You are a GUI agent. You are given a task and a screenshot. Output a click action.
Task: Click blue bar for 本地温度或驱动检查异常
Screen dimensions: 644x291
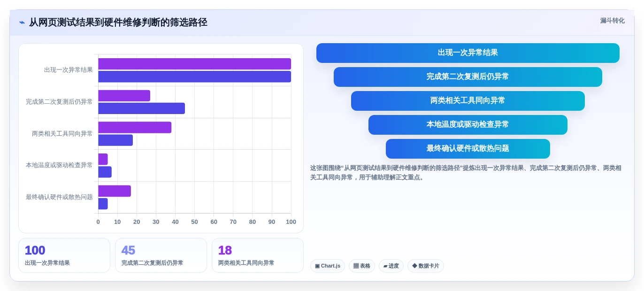click(x=105, y=172)
